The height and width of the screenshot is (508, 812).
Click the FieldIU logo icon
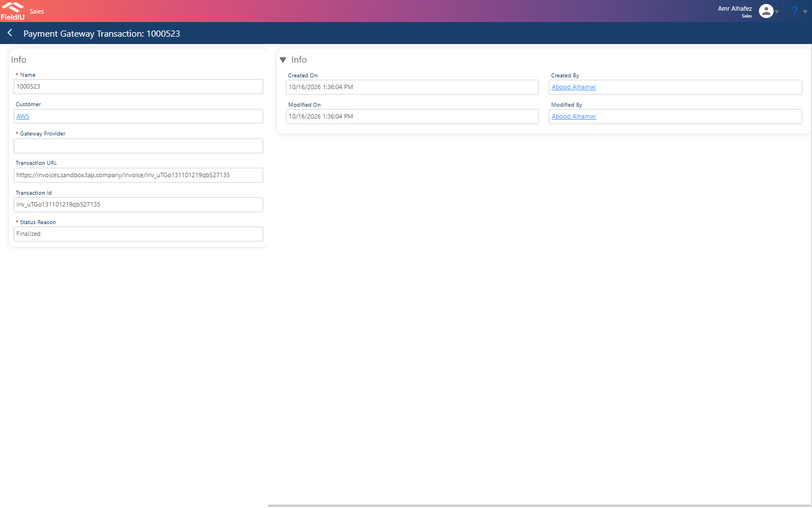pyautogui.click(x=12, y=11)
